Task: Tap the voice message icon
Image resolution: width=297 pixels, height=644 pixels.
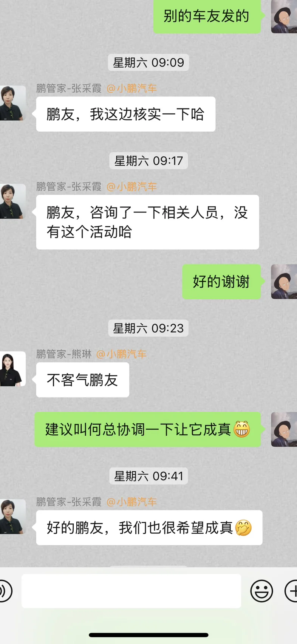Action: click(x=5, y=591)
